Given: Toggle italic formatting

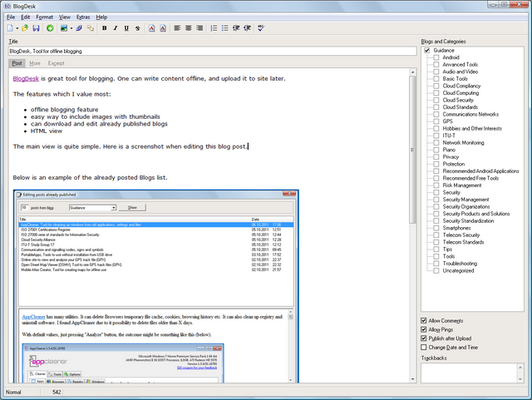Looking at the screenshot, I should coord(116,28).
